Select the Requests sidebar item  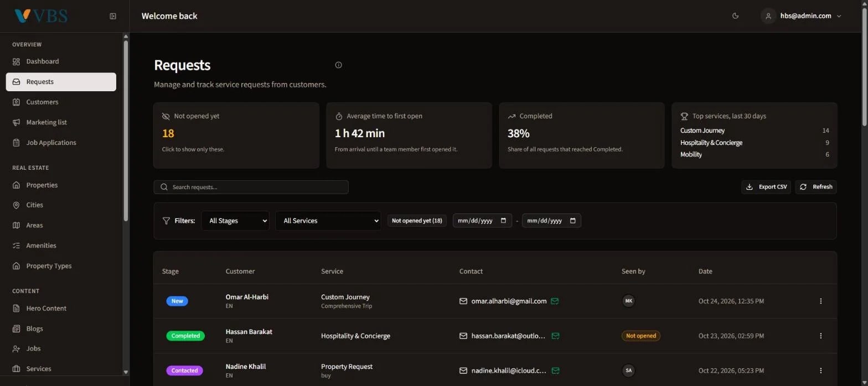(x=61, y=82)
